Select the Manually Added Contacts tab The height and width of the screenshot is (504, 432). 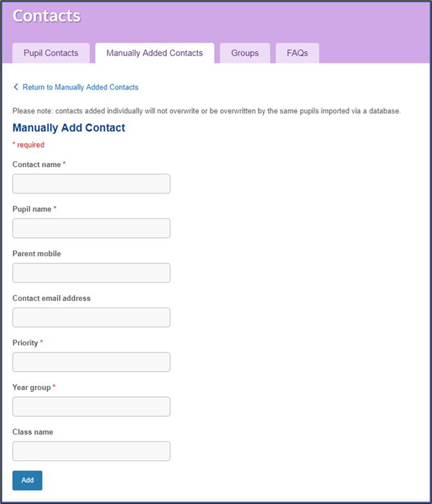point(155,53)
